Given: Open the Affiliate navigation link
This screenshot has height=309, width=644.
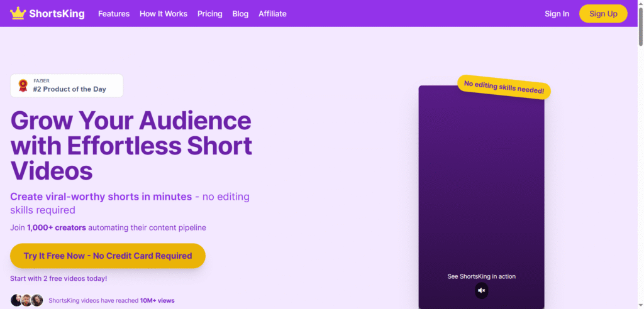Looking at the screenshot, I should pyautogui.click(x=272, y=14).
